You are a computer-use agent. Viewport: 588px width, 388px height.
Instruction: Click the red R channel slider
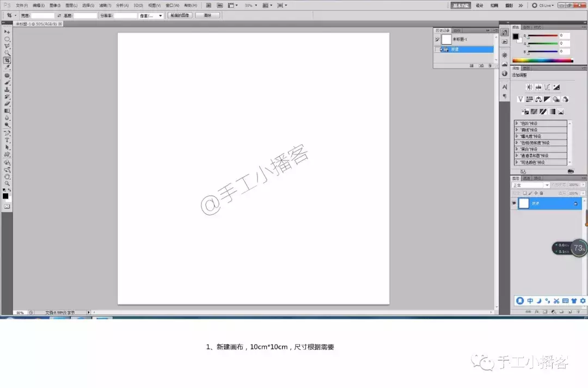(543, 35)
